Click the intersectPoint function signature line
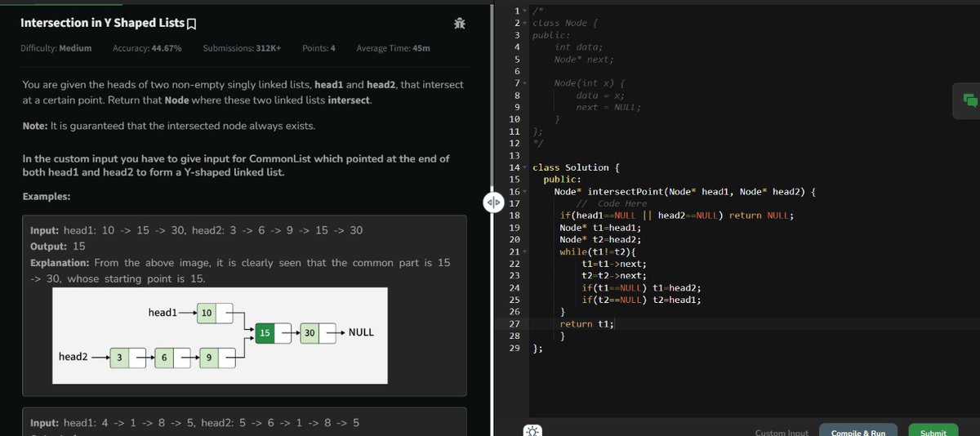980x436 pixels. [x=684, y=191]
